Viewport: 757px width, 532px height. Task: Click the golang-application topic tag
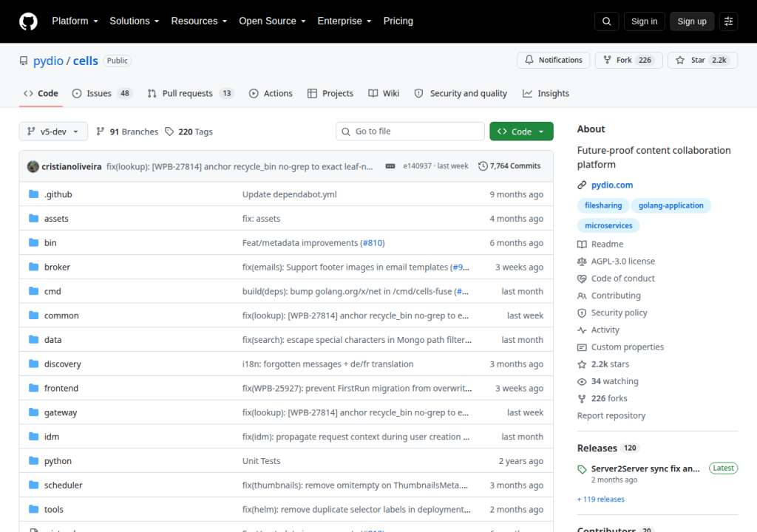[671, 205]
